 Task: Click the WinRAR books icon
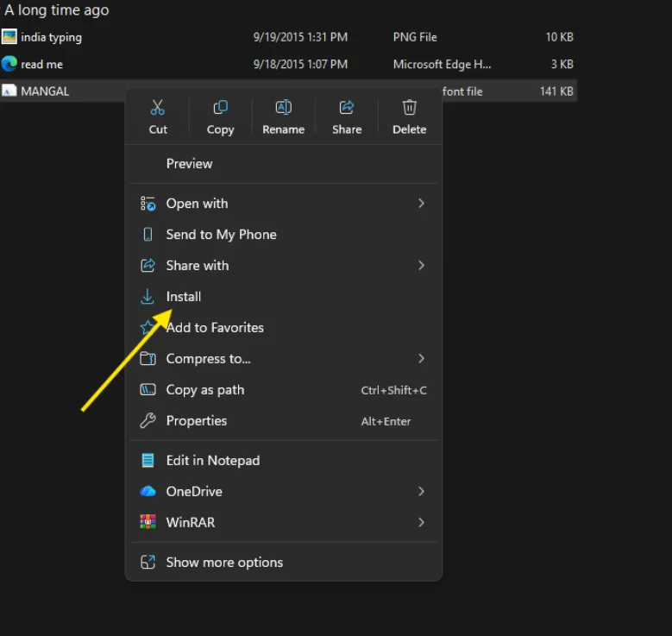(148, 522)
